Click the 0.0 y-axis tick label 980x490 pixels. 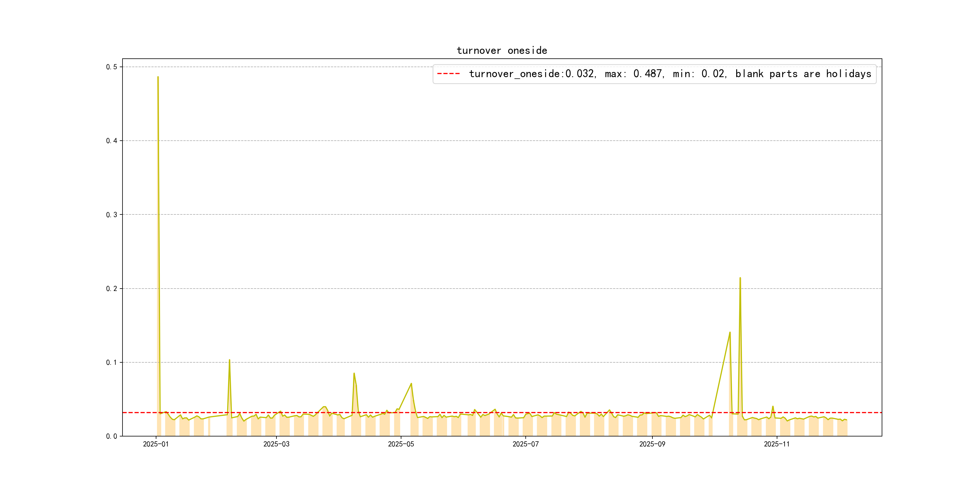point(112,436)
